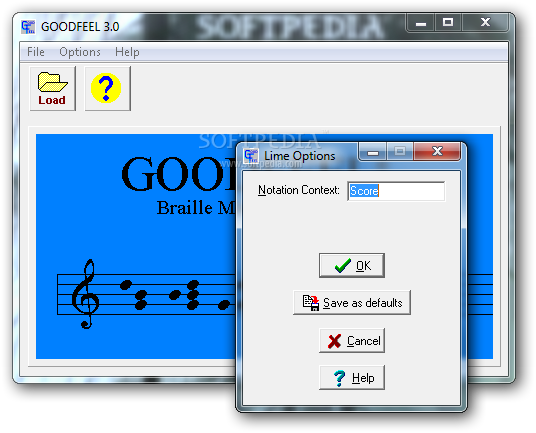Image resolution: width=536 pixels, height=433 pixels.
Task: Click Save as defaults button
Action: click(x=352, y=302)
